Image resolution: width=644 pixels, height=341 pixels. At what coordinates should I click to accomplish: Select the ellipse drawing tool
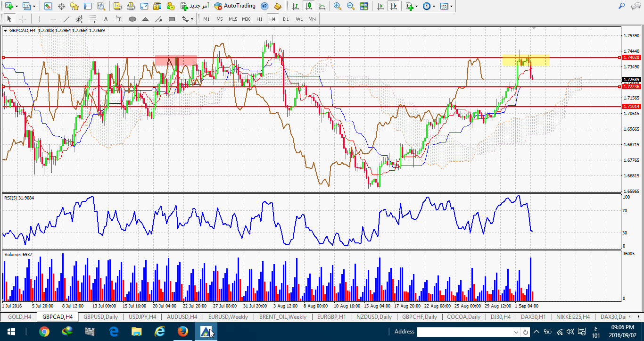132,19
